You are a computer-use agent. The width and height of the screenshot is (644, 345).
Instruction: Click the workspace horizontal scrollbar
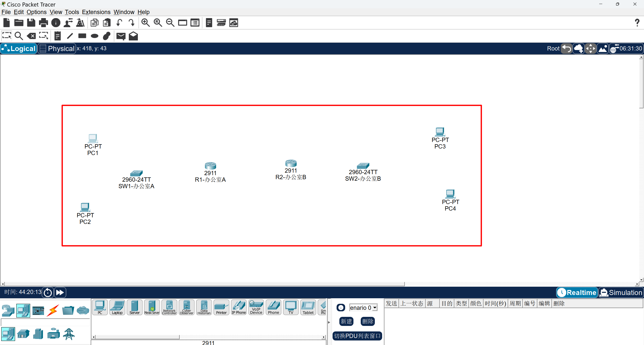coord(205,284)
